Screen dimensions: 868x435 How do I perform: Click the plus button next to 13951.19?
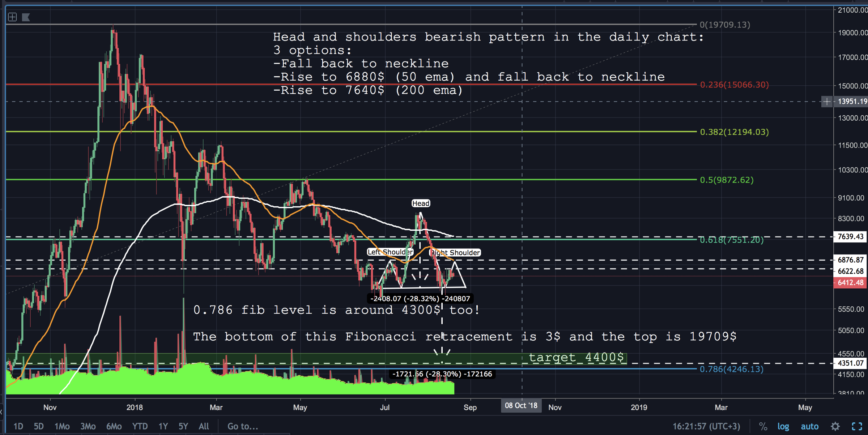(827, 102)
